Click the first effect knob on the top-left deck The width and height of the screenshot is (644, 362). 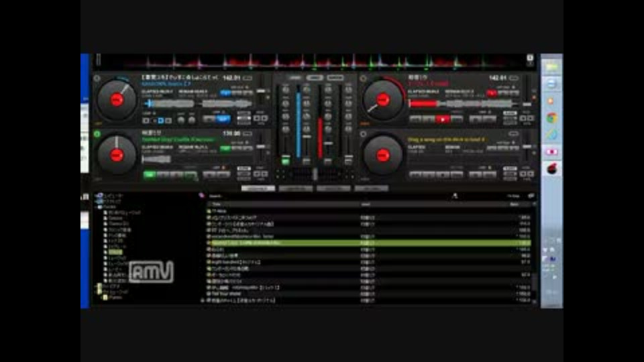coord(181,120)
